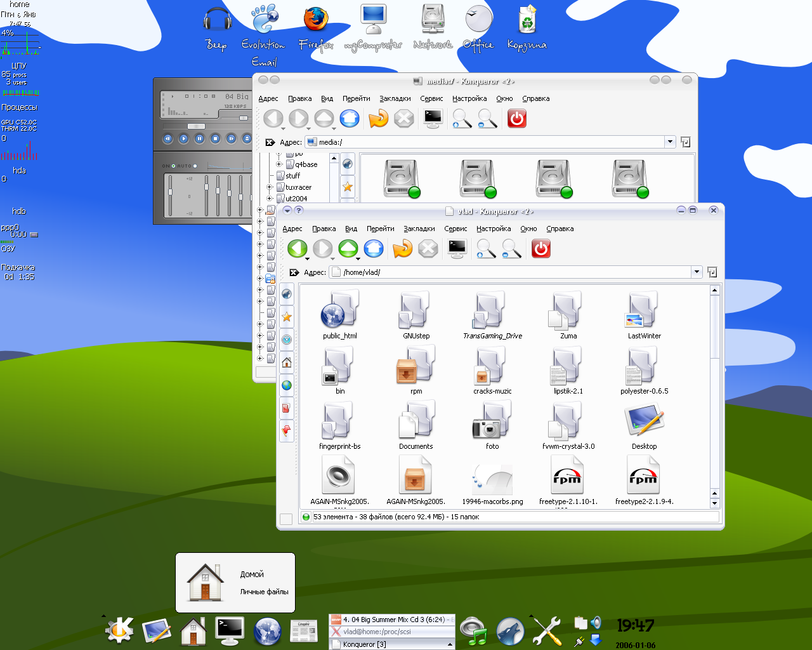Open window menu button on vlad title bar
The width and height of the screenshot is (812, 650).
[x=287, y=210]
